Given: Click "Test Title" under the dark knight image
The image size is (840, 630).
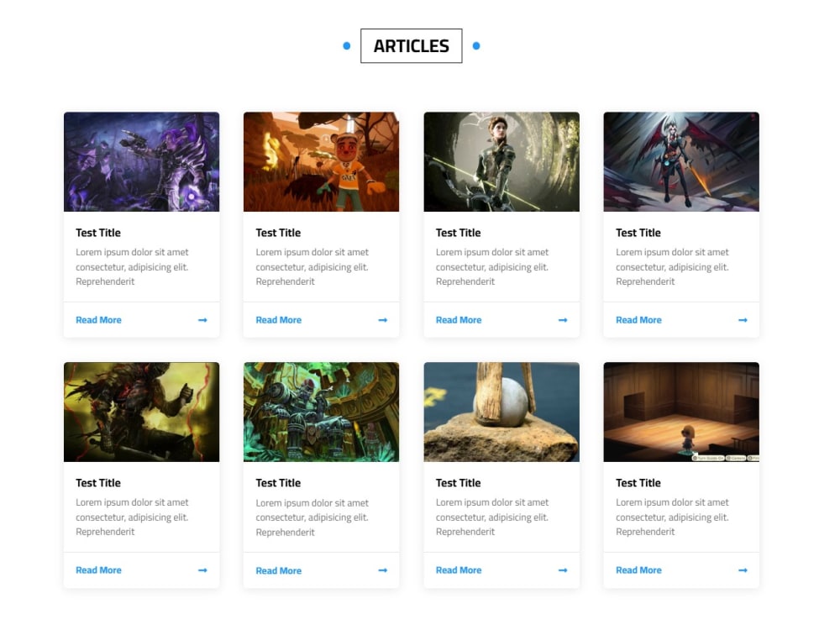Looking at the screenshot, I should [98, 483].
